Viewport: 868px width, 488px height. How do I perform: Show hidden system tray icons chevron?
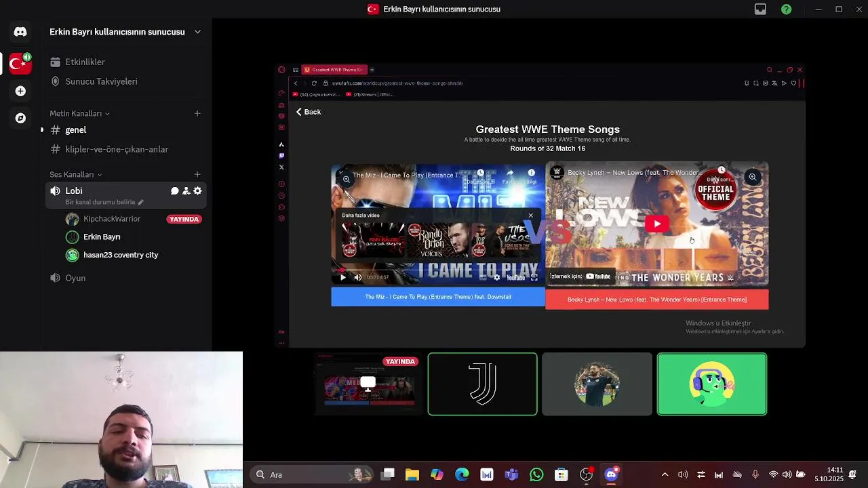click(665, 474)
